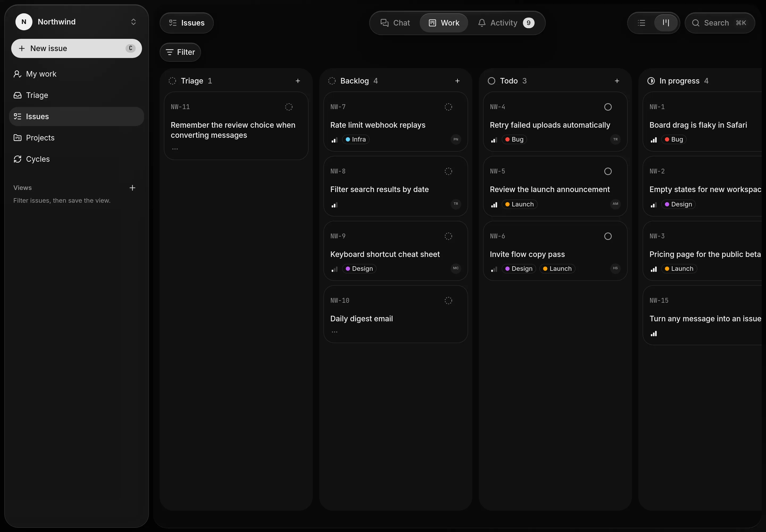Click the status icon on NW-9 card

click(448, 236)
